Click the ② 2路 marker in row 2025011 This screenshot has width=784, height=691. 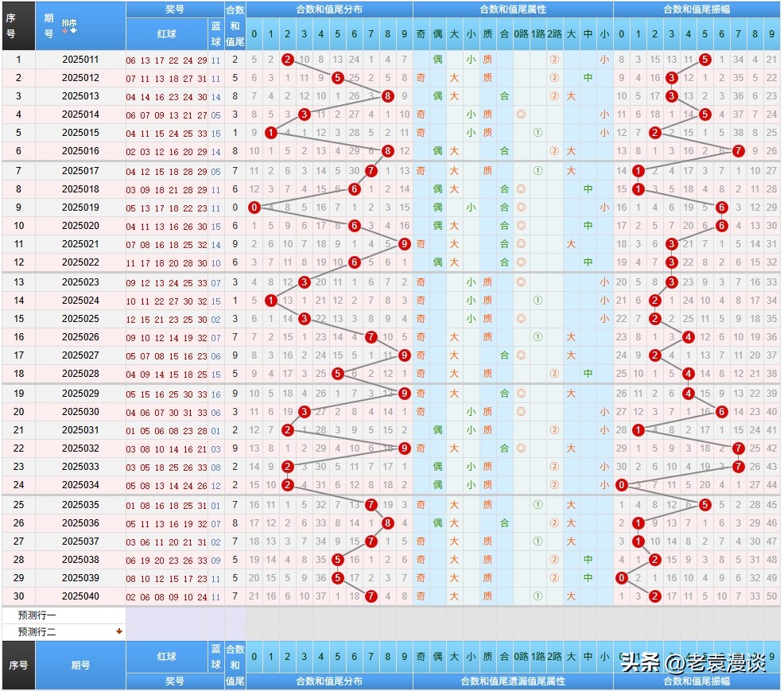click(554, 59)
